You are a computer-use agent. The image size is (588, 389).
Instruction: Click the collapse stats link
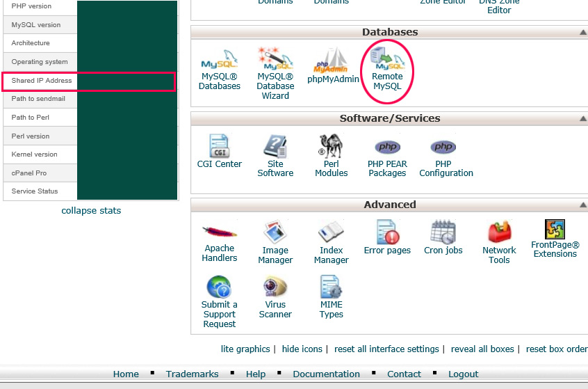point(91,211)
